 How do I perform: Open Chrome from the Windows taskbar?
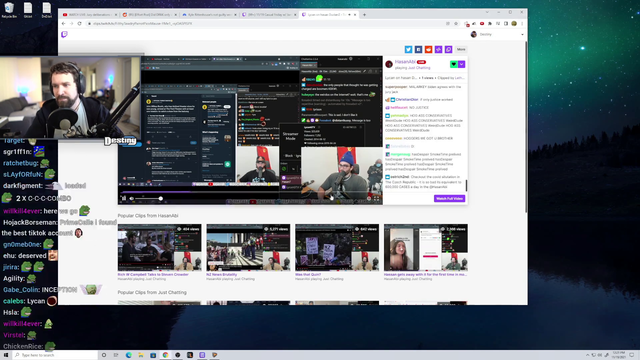(x=165, y=355)
